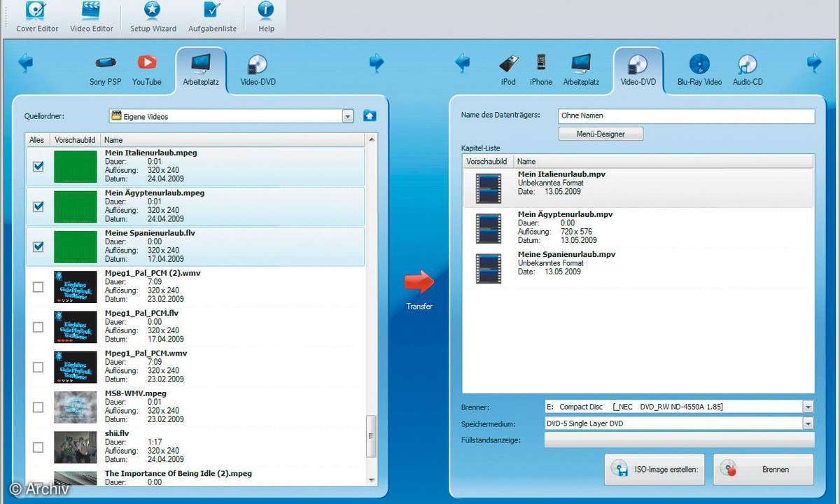
Task: Switch source to Arbeitsplatz tab
Action: (x=201, y=70)
